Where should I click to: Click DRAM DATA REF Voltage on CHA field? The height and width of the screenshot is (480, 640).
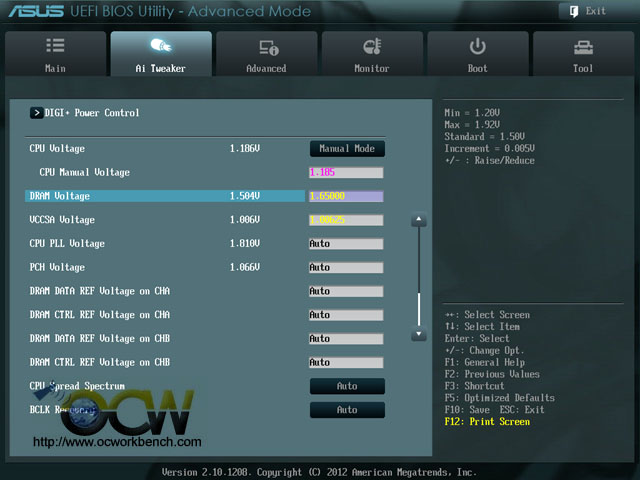coord(346,291)
